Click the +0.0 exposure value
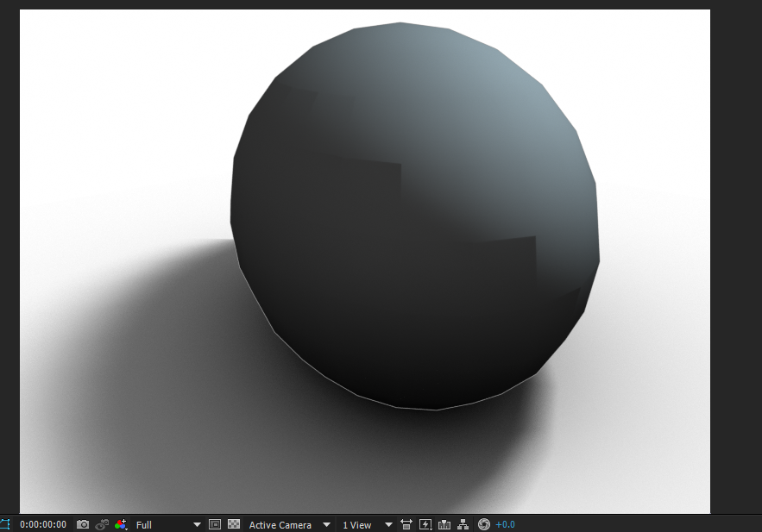This screenshot has width=762, height=532. (x=506, y=525)
